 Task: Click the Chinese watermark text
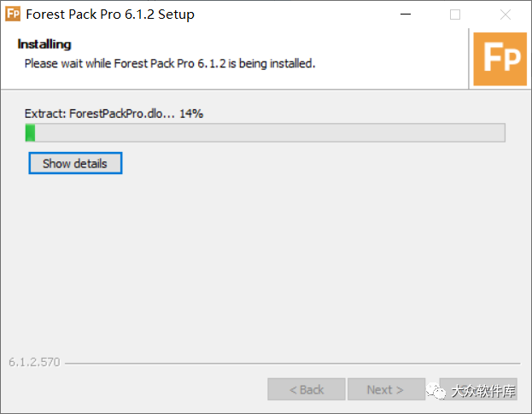tap(483, 391)
